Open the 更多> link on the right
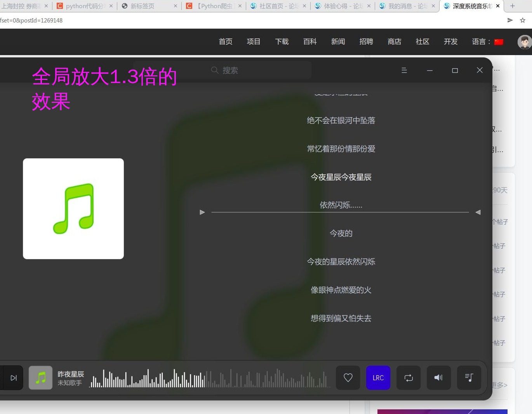 [x=498, y=385]
